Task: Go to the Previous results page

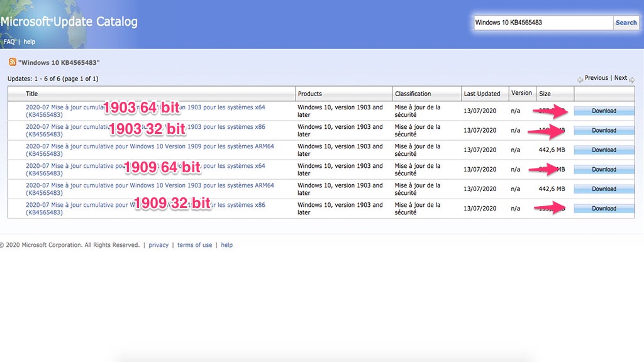Action: click(x=596, y=77)
